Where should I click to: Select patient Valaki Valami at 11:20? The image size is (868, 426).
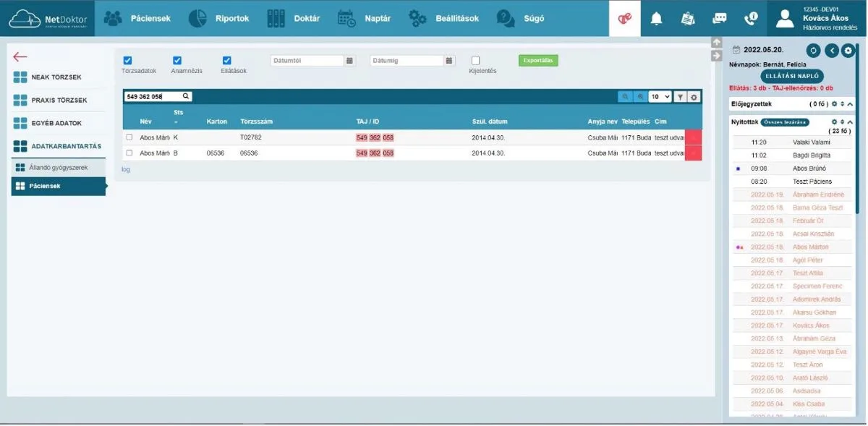pyautogui.click(x=791, y=142)
